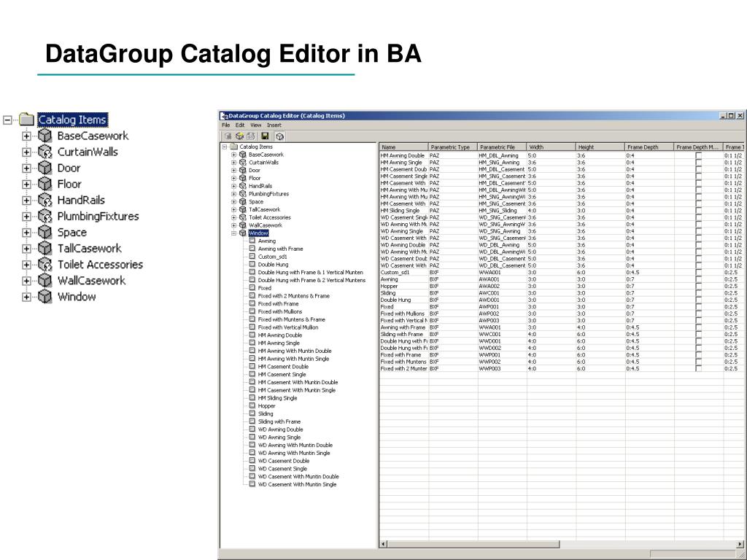This screenshot has width=747, height=560.
Task: Open the Edit menu
Action: pyautogui.click(x=240, y=125)
